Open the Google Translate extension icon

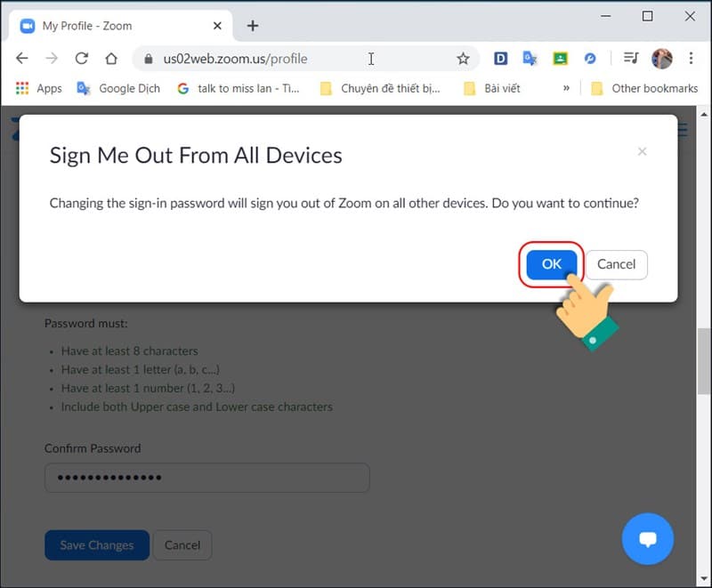coord(530,59)
